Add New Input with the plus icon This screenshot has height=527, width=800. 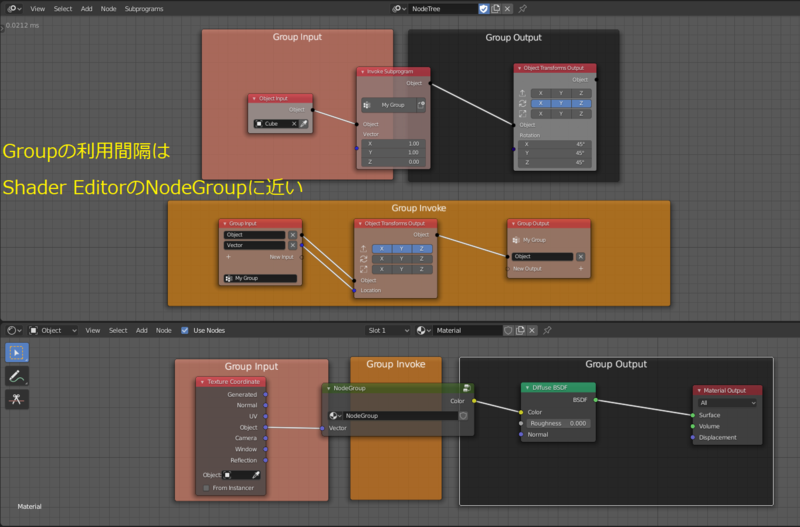[x=228, y=257]
